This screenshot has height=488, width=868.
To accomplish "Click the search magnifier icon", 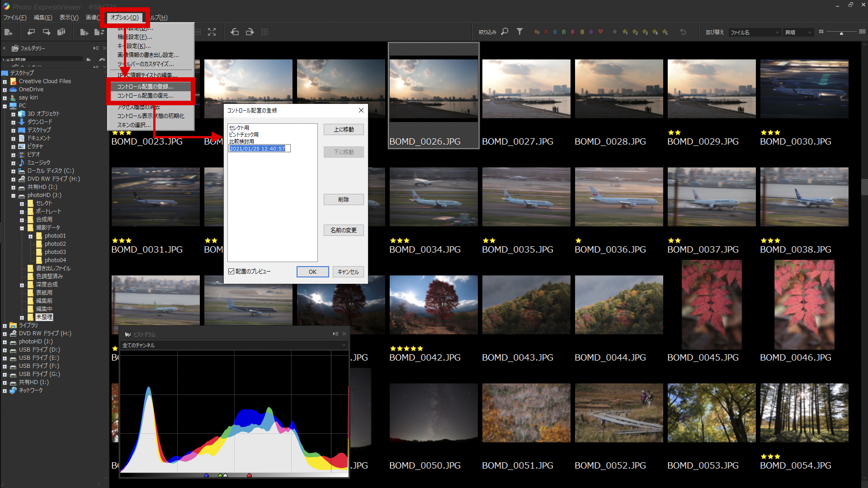I will pyautogui.click(x=505, y=32).
